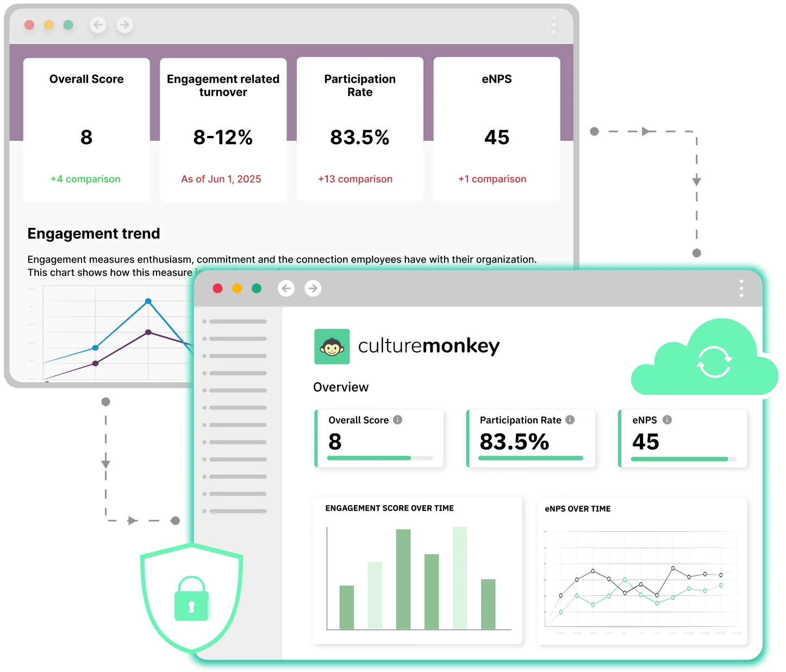Click Engagement related turnover card title
Image resolution: width=786 pixels, height=672 pixels.
click(x=223, y=85)
